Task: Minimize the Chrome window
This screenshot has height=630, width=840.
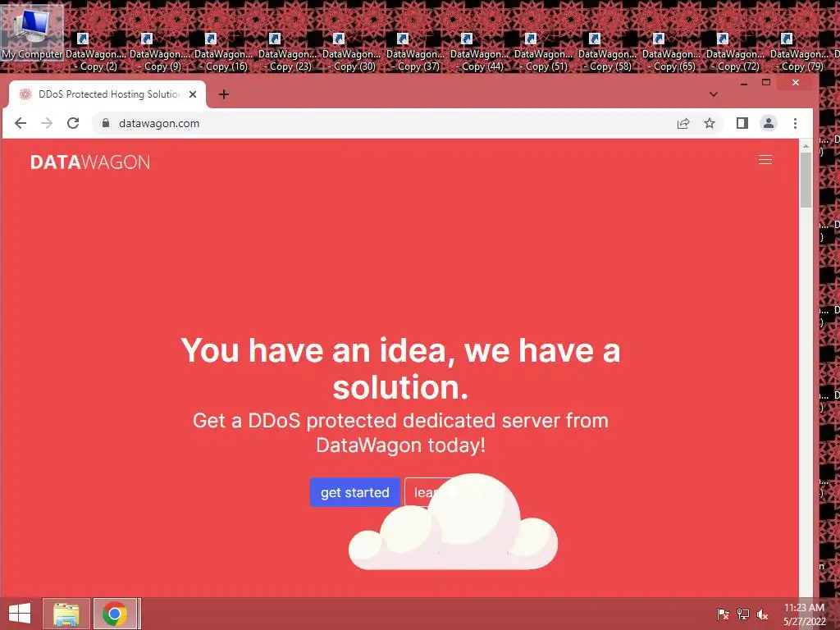Action: pyautogui.click(x=743, y=83)
